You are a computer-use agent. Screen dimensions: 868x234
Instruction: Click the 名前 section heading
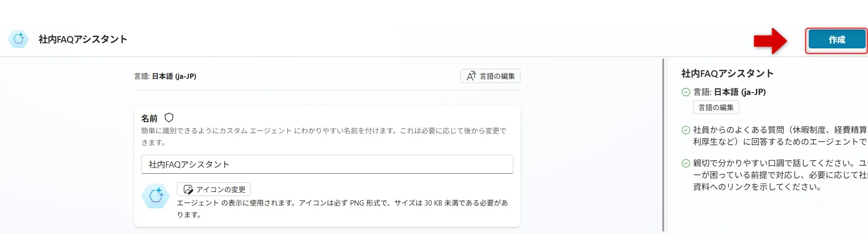[149, 118]
